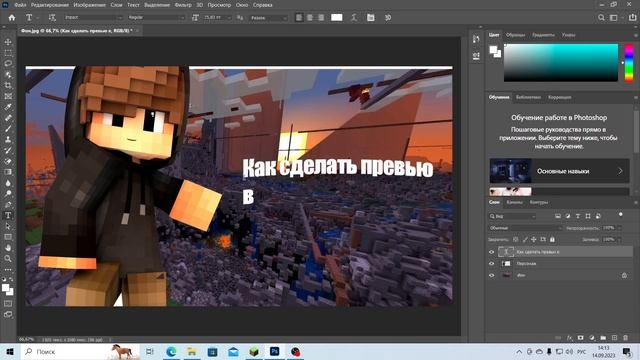Toggle lock transparent pixels
The image size is (640, 360).
click(x=516, y=240)
